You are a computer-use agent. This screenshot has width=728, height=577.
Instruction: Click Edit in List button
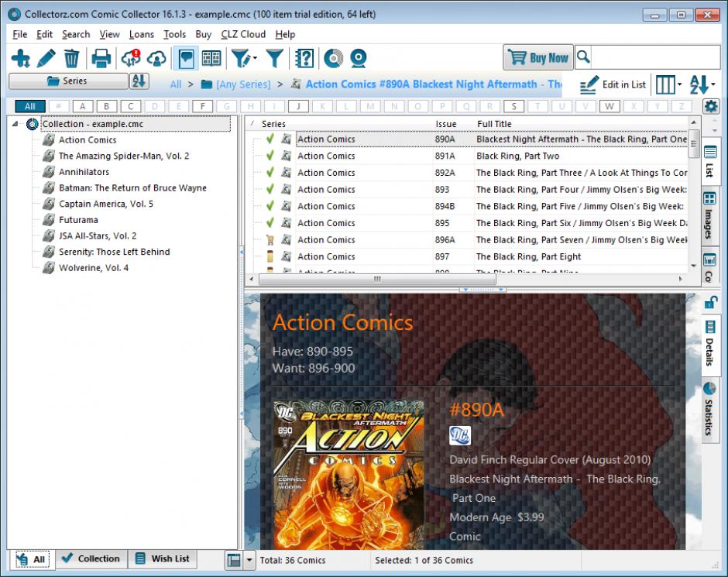(613, 84)
